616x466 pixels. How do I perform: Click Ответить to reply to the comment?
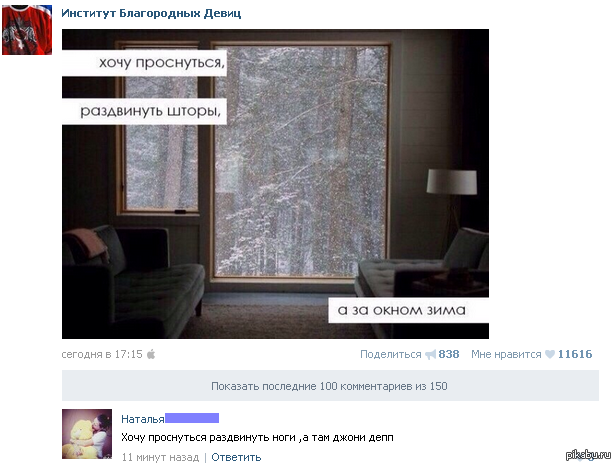click(236, 457)
